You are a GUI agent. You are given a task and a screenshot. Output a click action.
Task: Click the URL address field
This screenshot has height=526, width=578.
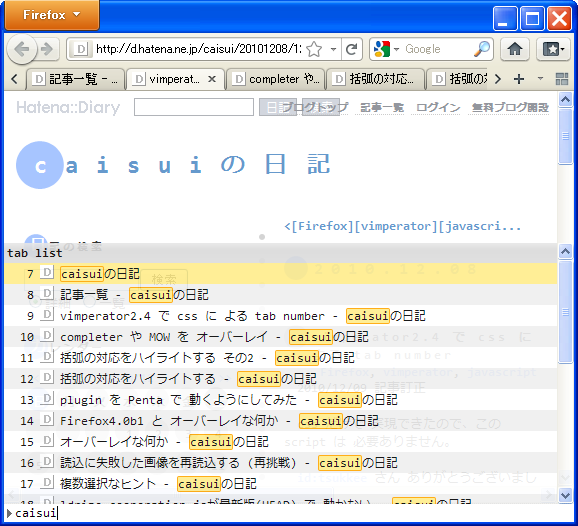point(198,49)
